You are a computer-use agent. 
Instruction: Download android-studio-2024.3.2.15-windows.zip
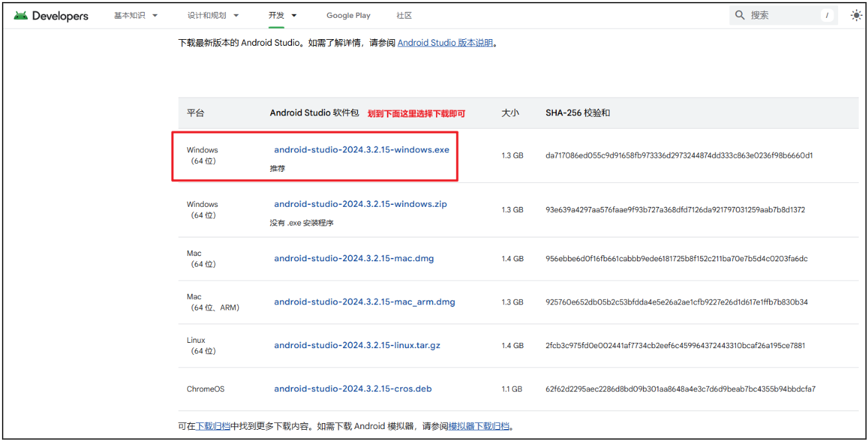(x=360, y=204)
